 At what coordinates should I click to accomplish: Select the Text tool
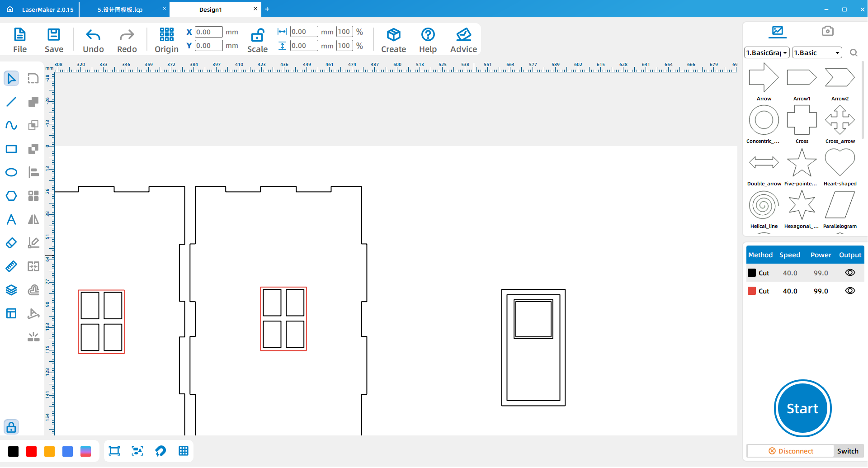[x=11, y=219]
